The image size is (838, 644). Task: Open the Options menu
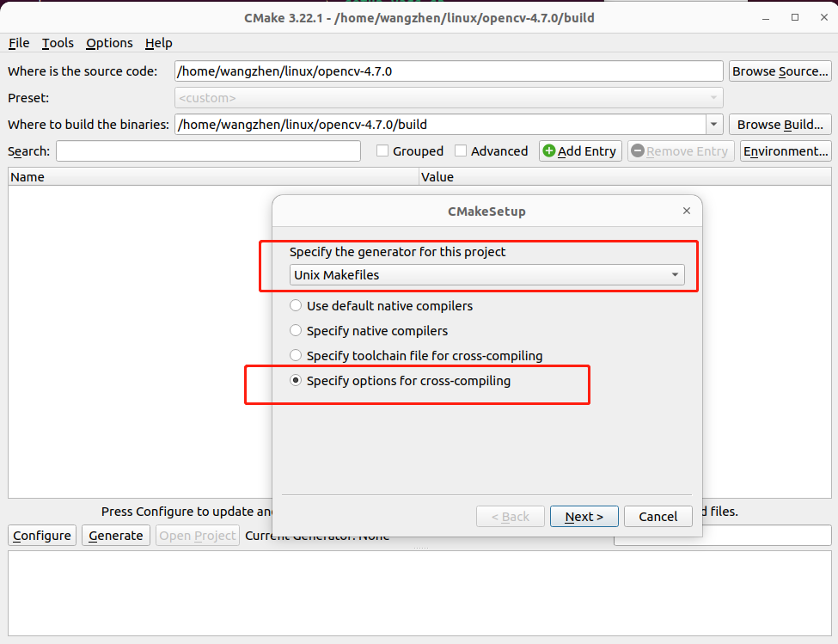click(109, 43)
